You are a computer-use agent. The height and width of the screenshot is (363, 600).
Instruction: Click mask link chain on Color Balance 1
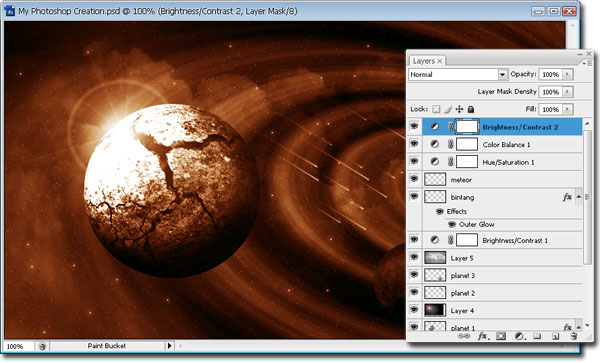[x=451, y=144]
